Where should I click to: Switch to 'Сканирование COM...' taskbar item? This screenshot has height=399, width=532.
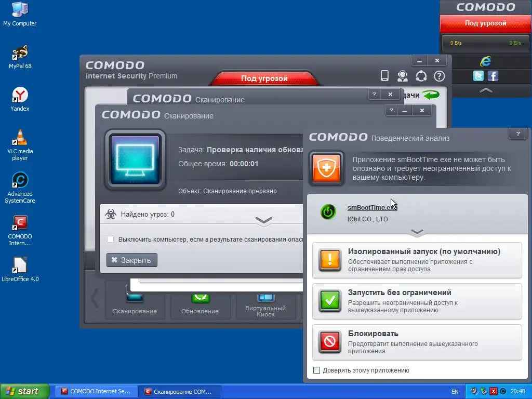180,391
